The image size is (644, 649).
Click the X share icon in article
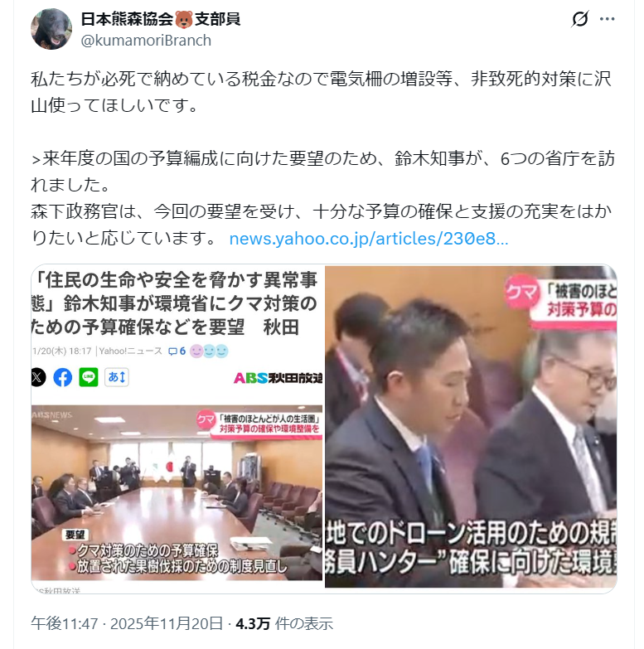[38, 377]
